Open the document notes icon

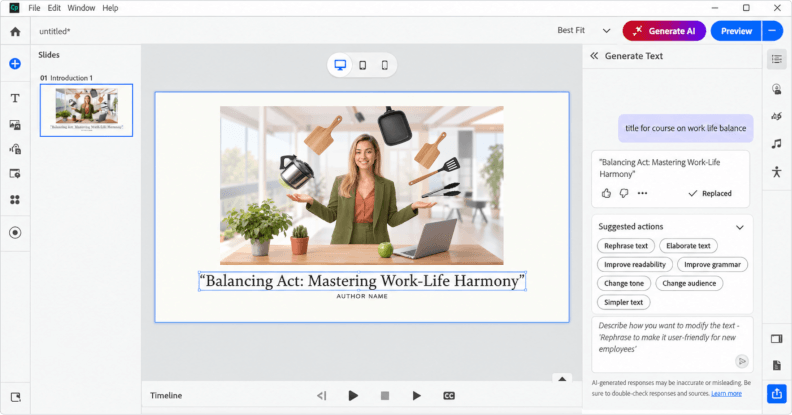pos(777,366)
